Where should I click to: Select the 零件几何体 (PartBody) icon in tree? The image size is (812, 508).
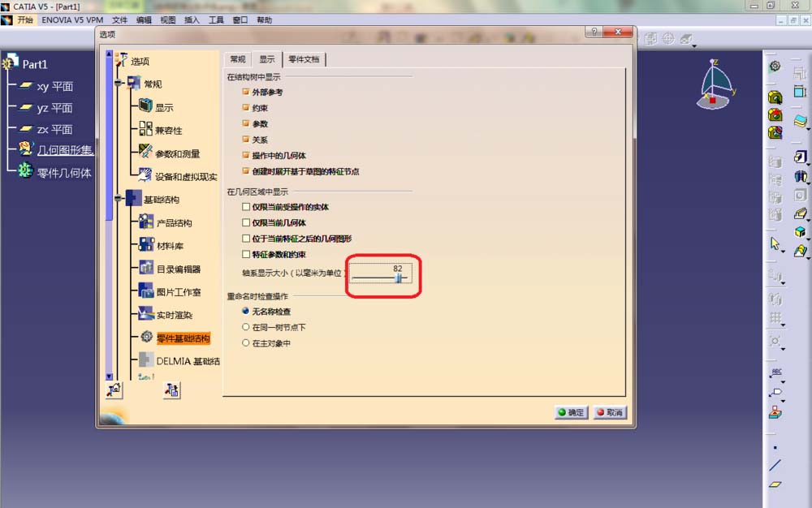click(x=23, y=172)
